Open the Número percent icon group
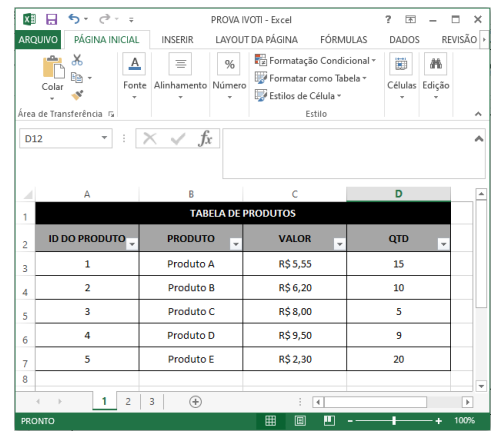Image resolution: width=495 pixels, height=434 pixels. 229,63
